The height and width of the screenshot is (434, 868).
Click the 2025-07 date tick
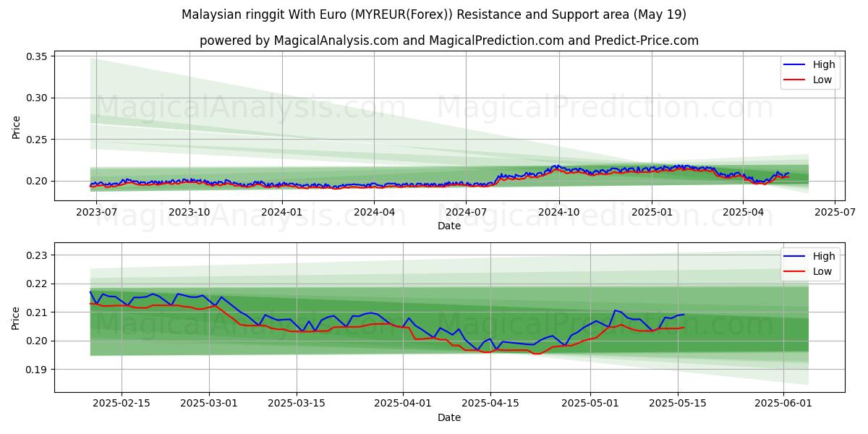pyautogui.click(x=834, y=213)
